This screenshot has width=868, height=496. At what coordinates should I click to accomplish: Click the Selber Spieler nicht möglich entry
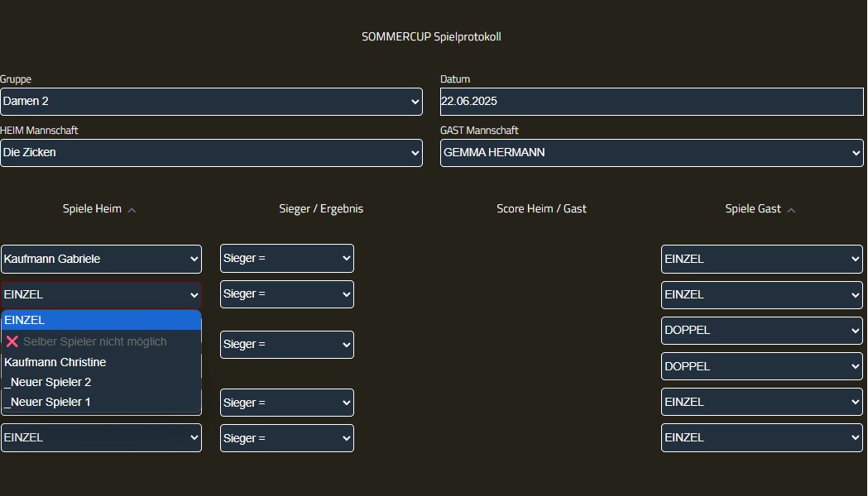(101, 341)
